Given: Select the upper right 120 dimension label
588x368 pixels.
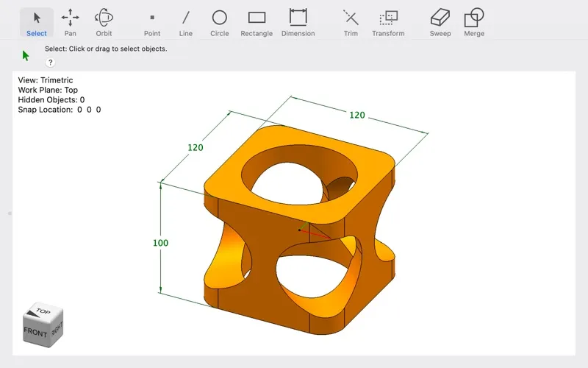Looking at the screenshot, I should coord(357,115).
